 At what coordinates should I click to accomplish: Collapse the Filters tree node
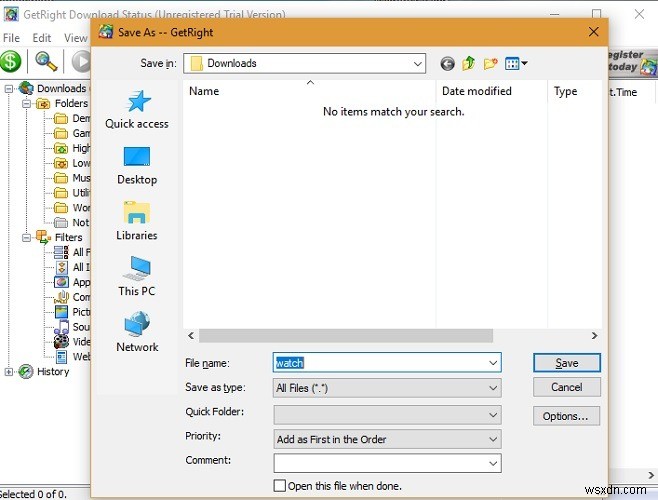pos(26,238)
